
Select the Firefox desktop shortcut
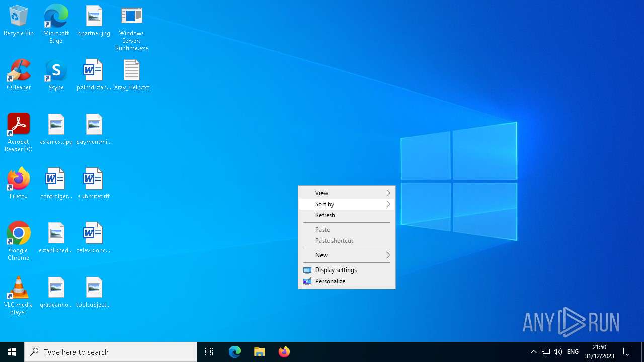click(x=19, y=184)
